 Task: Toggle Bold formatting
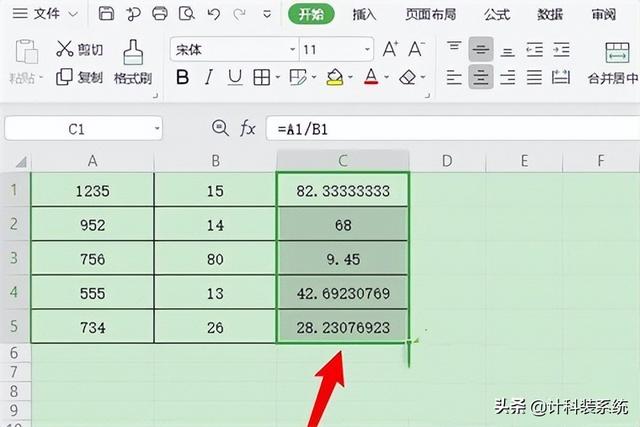(x=182, y=77)
